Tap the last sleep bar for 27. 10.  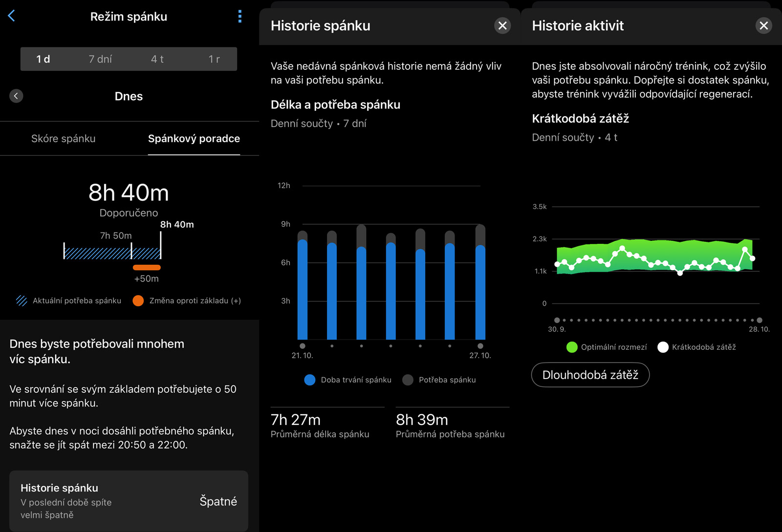pos(480,291)
